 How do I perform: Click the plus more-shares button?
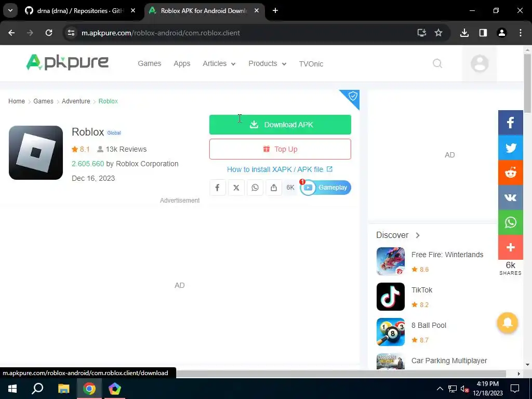(x=510, y=247)
